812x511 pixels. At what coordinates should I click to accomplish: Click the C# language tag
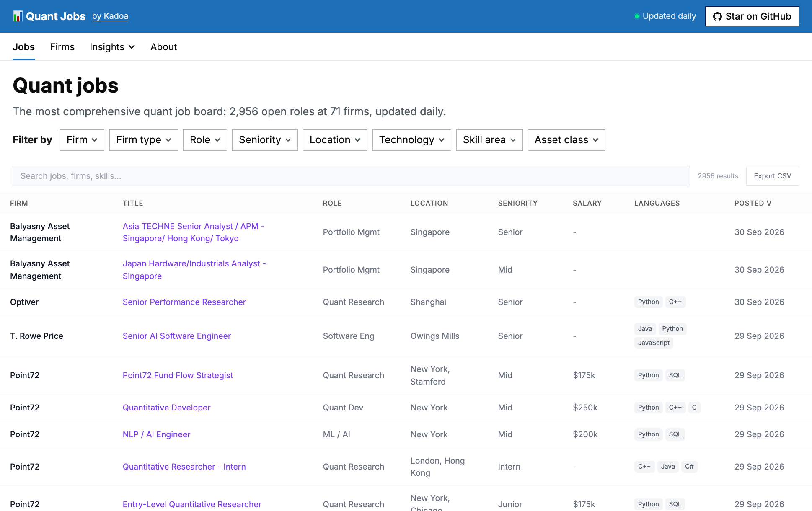[x=689, y=467]
